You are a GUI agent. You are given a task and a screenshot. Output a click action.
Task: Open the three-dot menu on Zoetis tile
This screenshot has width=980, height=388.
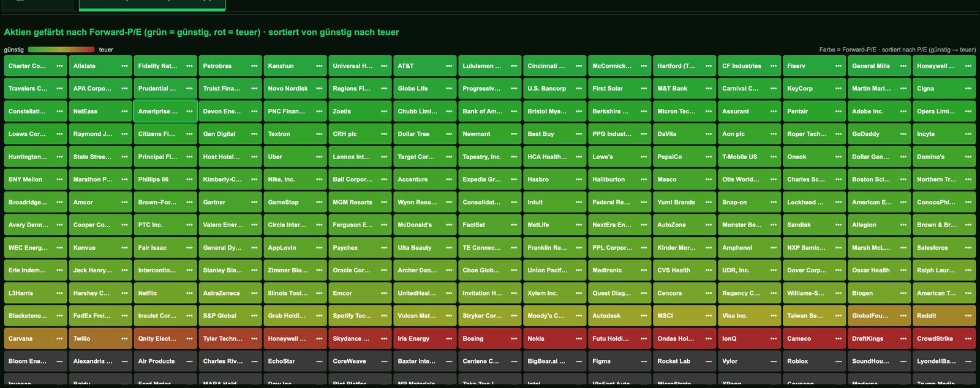tap(384, 111)
